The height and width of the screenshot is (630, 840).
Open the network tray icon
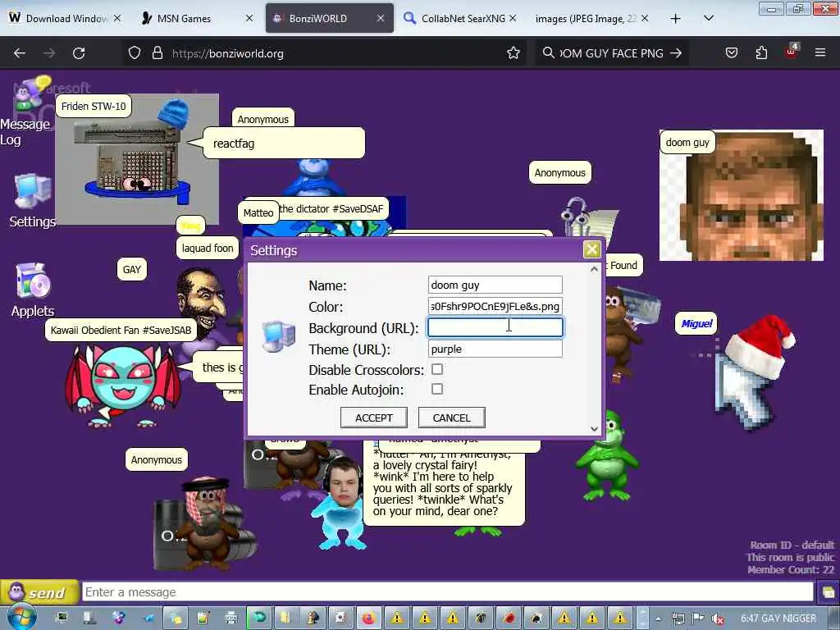pyautogui.click(x=678, y=619)
